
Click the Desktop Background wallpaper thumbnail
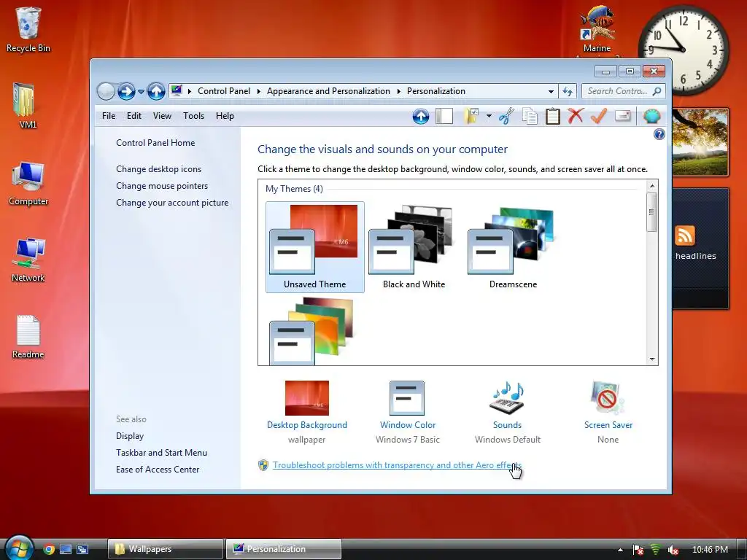coord(307,398)
